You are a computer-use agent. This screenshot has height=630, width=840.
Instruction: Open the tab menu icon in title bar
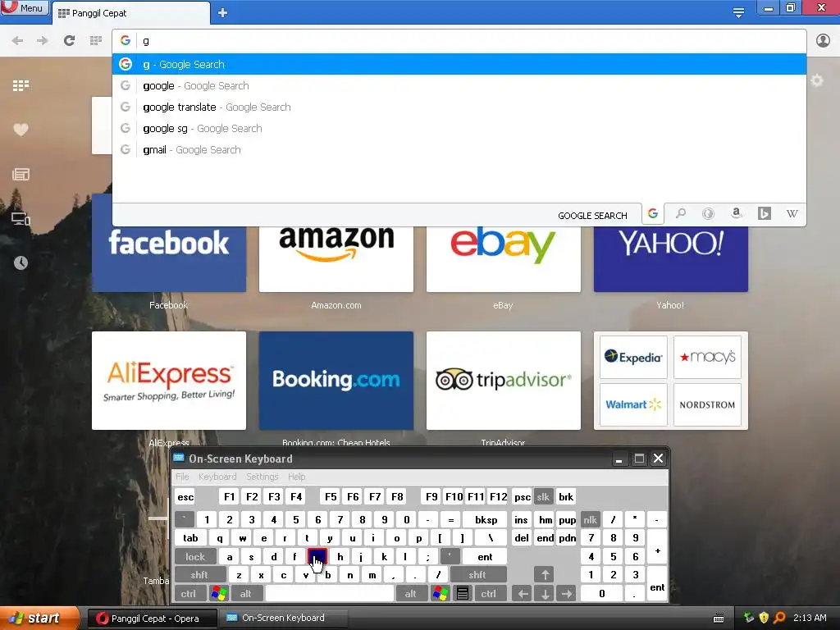coord(738,12)
